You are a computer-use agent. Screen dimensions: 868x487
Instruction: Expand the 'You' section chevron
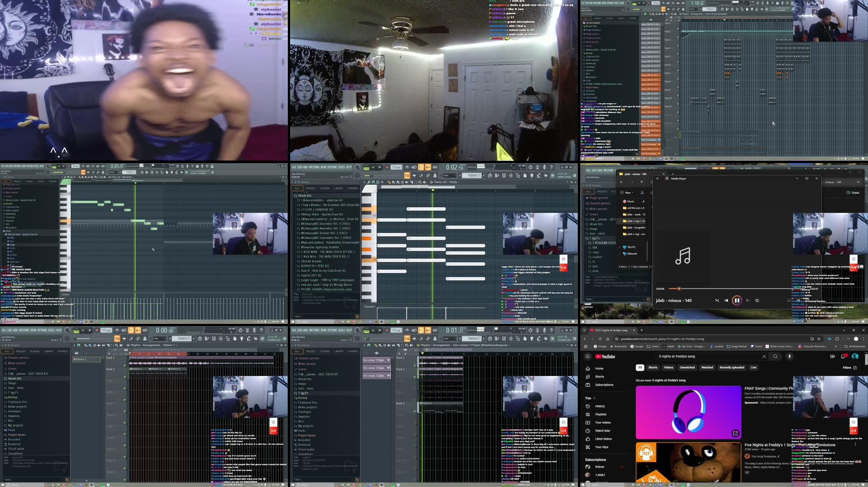click(594, 398)
